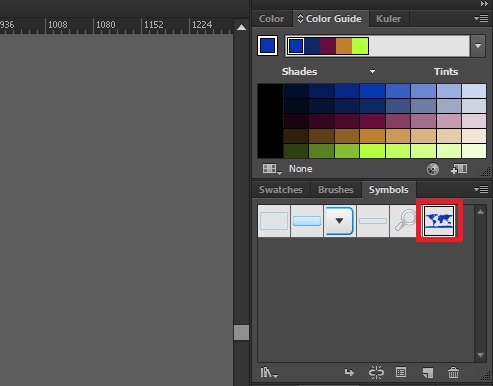Select the magnifying glass symbol
493x386 pixels.
(405, 221)
